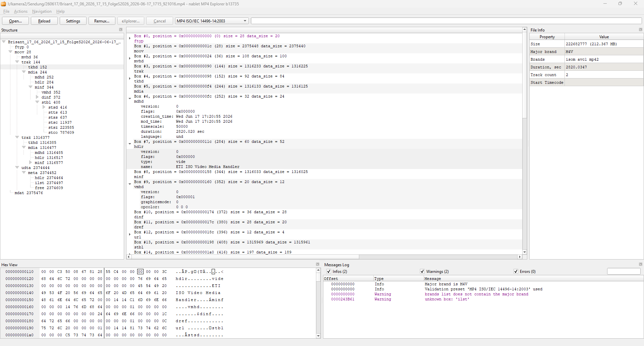The image size is (644, 346).
Task: Open the Navigation menu
Action: point(42,11)
